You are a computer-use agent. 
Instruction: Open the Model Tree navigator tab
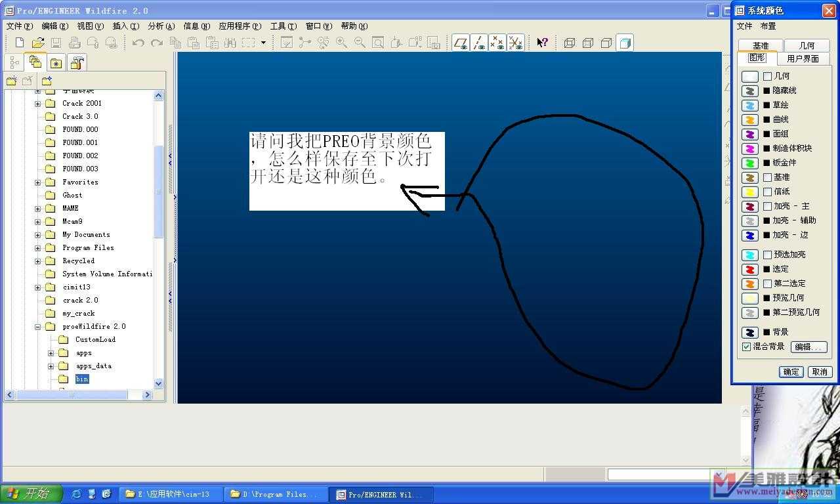tap(14, 63)
